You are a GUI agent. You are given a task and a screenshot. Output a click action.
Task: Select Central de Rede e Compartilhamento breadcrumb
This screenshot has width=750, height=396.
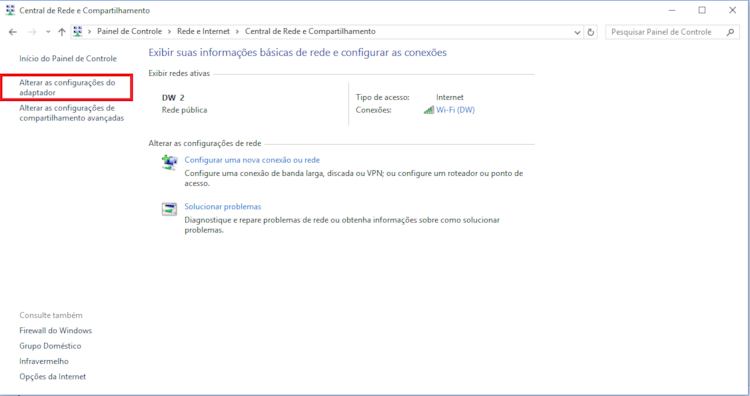coord(310,31)
